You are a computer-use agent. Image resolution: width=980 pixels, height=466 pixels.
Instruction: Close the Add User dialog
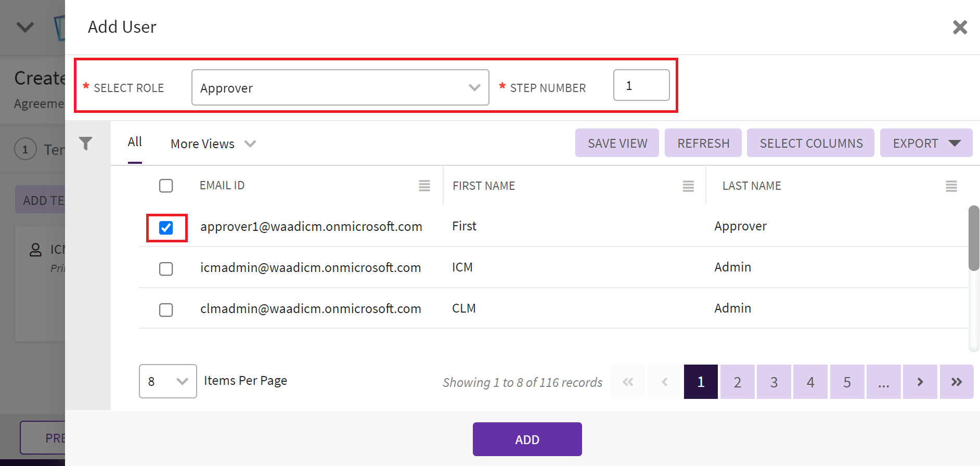pyautogui.click(x=960, y=27)
